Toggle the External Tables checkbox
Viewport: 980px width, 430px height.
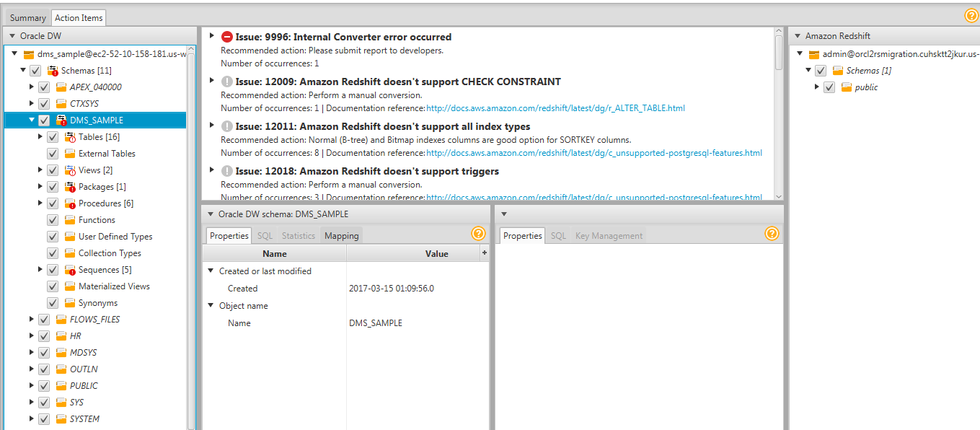click(53, 154)
